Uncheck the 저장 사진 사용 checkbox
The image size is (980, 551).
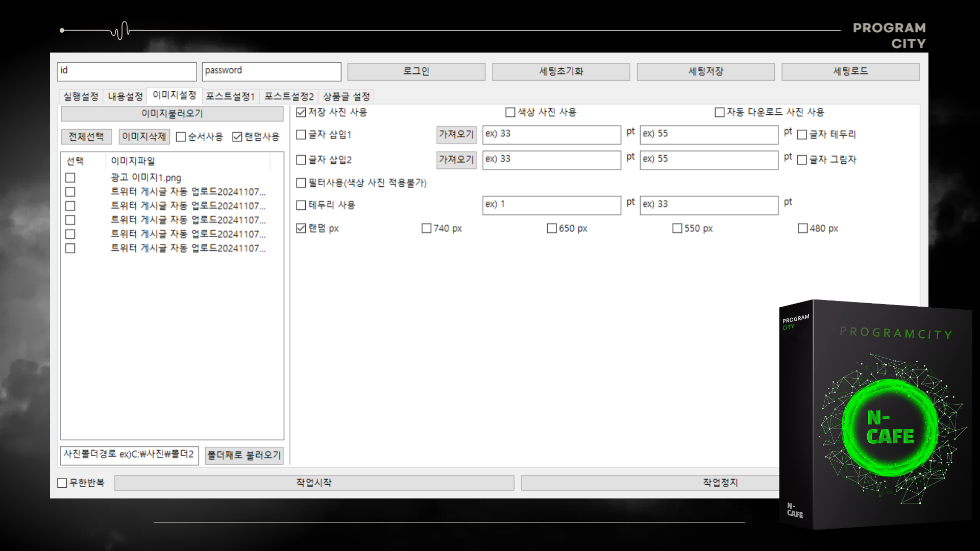pos(301,112)
